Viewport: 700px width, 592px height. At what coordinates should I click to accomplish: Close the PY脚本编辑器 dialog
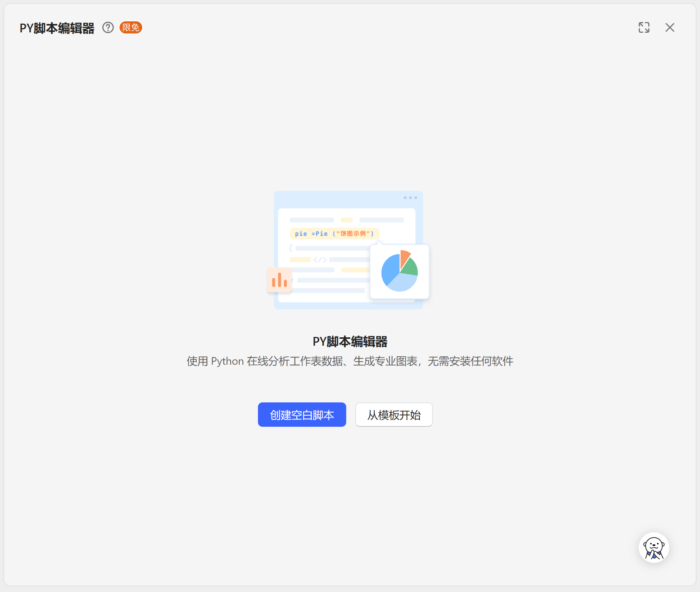point(670,27)
